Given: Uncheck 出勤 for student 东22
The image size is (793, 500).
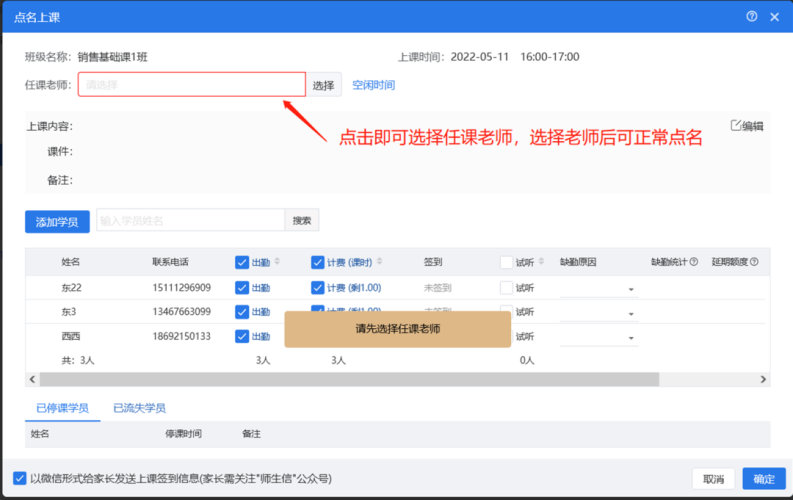Looking at the screenshot, I should coord(242,287).
